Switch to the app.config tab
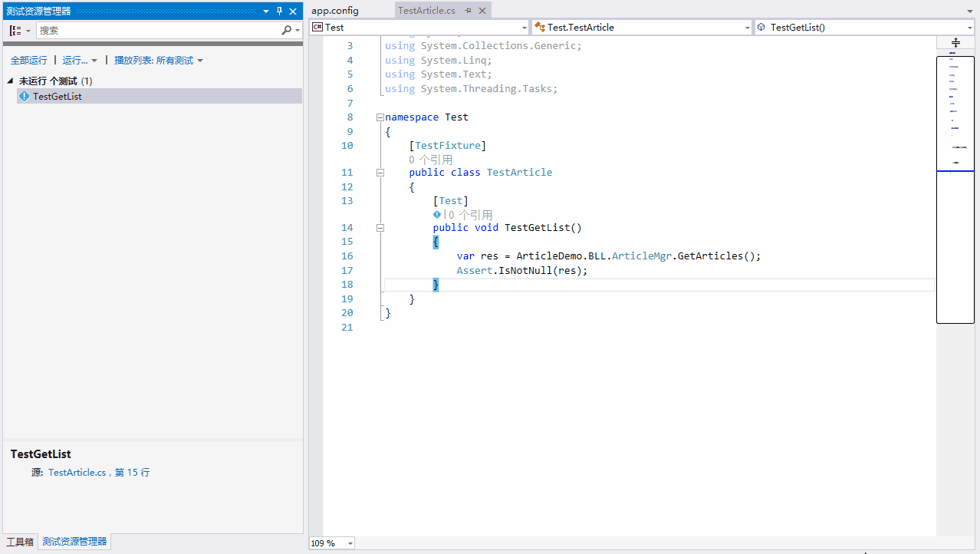980x554 pixels. click(335, 11)
